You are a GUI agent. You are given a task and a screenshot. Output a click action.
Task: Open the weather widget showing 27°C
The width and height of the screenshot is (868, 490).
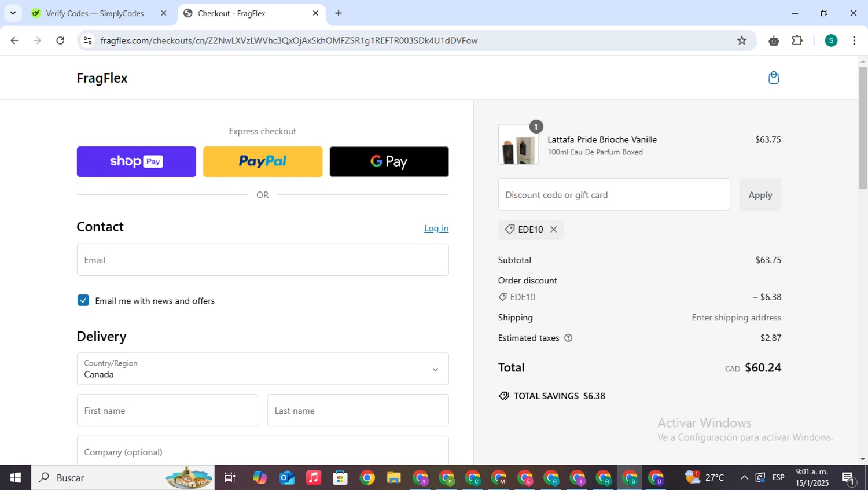click(705, 478)
